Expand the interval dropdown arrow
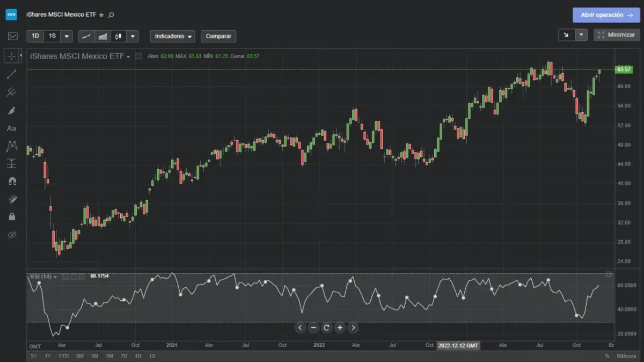 (67, 36)
